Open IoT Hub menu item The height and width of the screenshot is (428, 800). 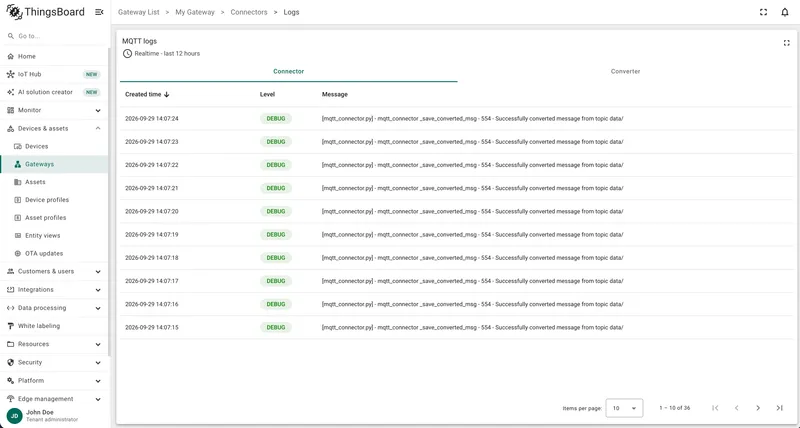click(54, 74)
